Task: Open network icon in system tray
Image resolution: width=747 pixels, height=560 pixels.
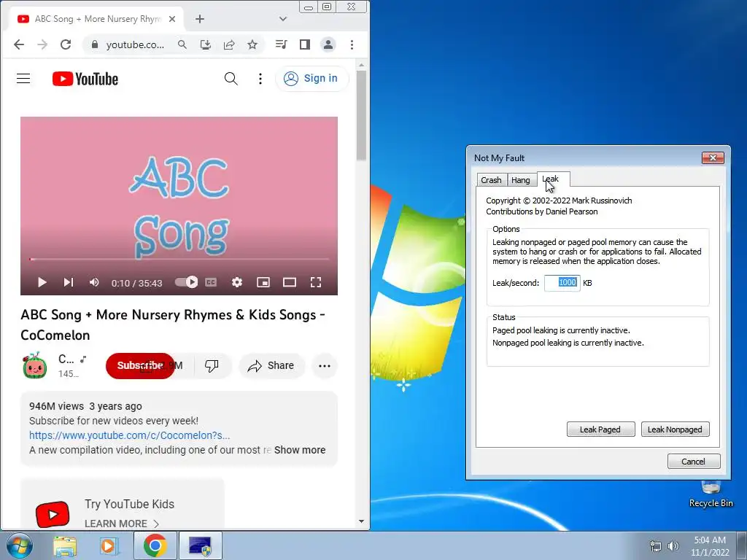Action: pos(656,546)
